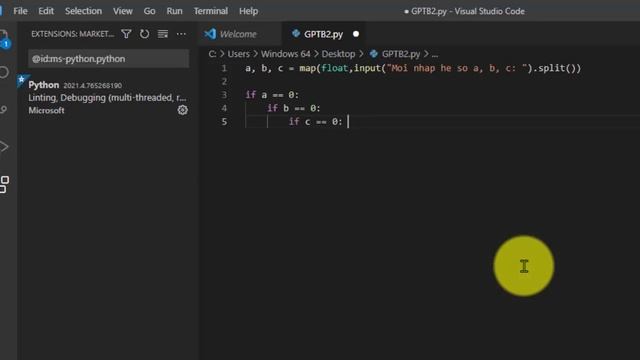640x360 pixels.
Task: Open the Run and Debug view
Action: click(4, 147)
